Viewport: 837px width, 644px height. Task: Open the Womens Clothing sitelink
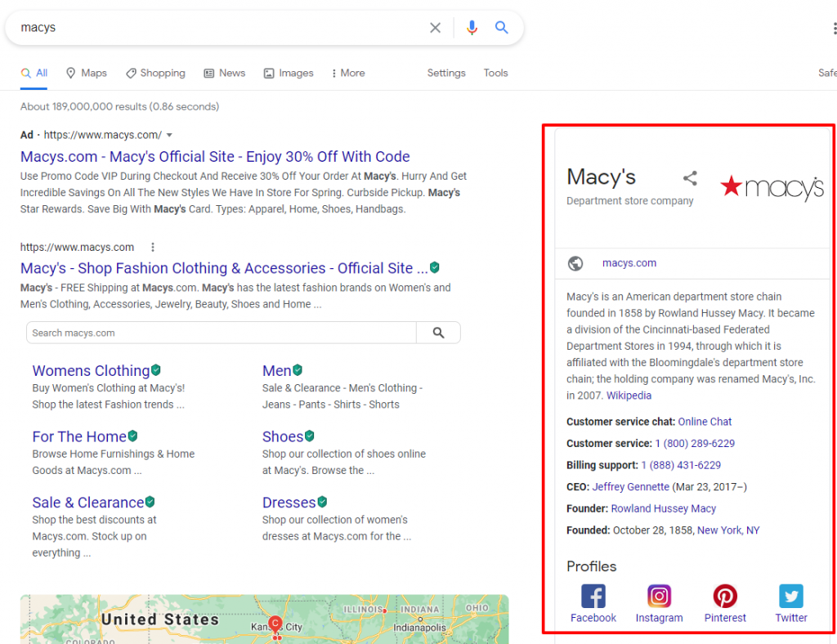pos(91,371)
